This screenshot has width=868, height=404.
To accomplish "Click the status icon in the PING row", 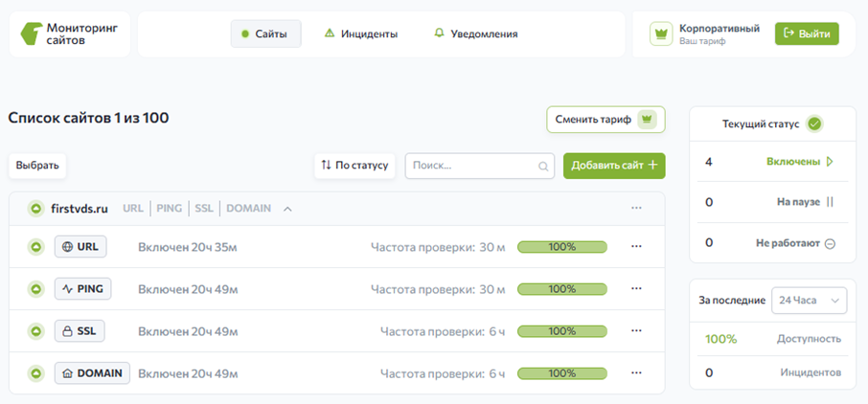I will point(36,289).
